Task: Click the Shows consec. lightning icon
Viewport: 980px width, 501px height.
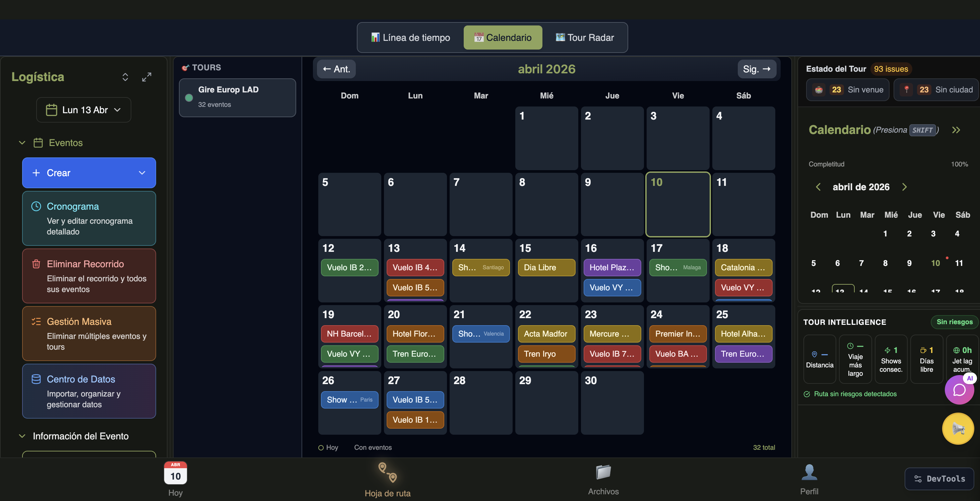Action: tap(887, 350)
